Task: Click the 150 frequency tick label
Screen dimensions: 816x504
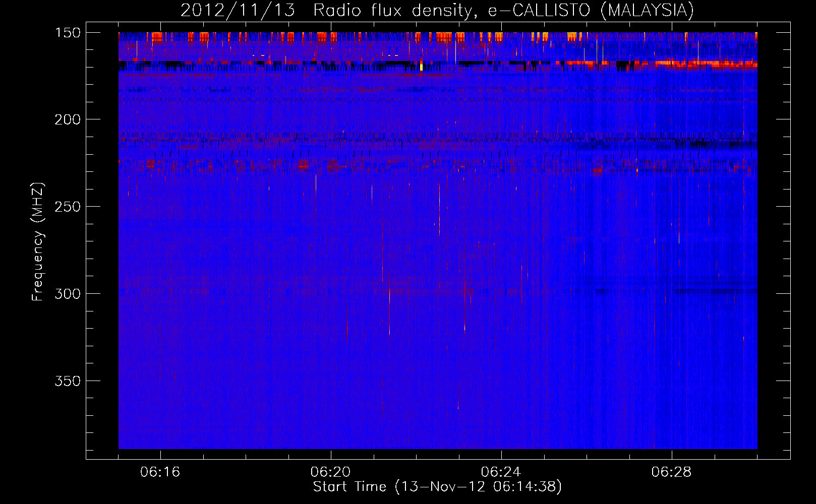Action: (x=68, y=33)
